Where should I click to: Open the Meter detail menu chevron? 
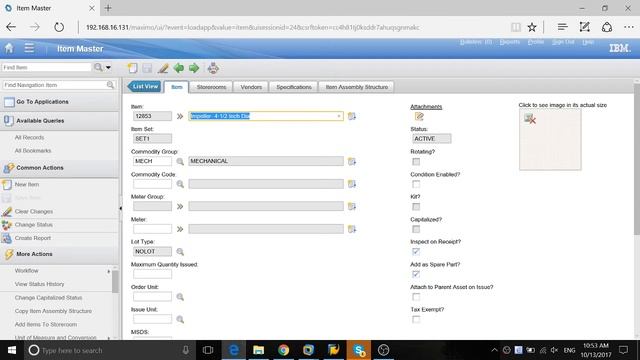[x=180, y=229]
